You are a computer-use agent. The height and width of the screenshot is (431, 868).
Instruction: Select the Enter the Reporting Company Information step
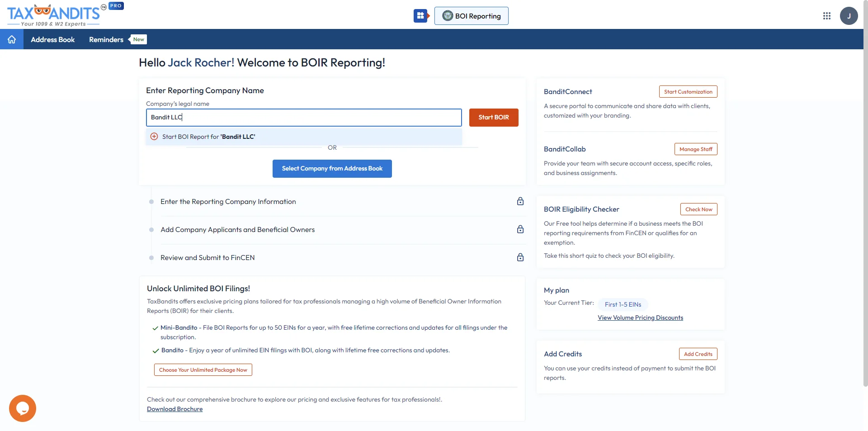coord(228,202)
